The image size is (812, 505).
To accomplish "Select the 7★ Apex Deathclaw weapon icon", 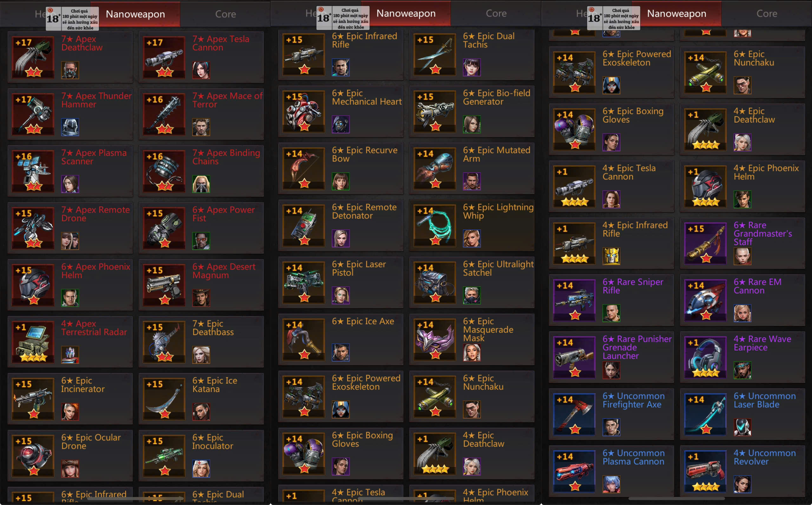I will (33, 57).
